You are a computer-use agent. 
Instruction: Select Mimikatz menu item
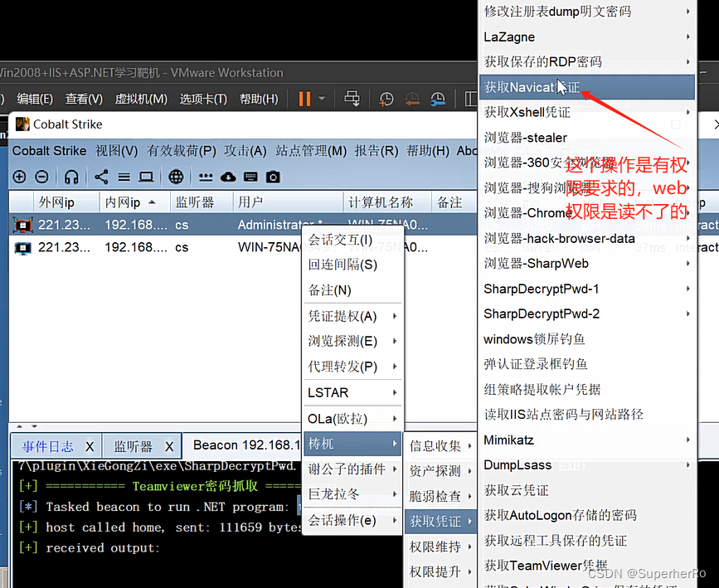587,440
